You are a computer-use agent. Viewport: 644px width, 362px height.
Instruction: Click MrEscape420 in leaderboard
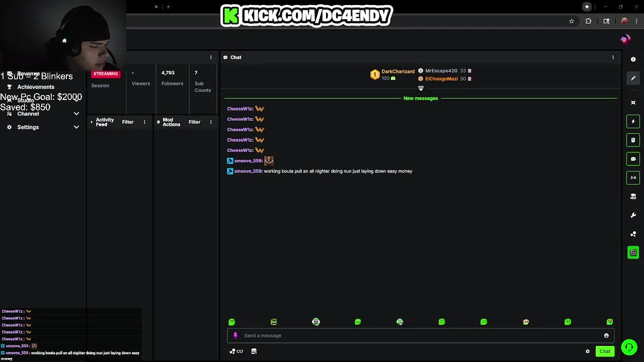441,71
